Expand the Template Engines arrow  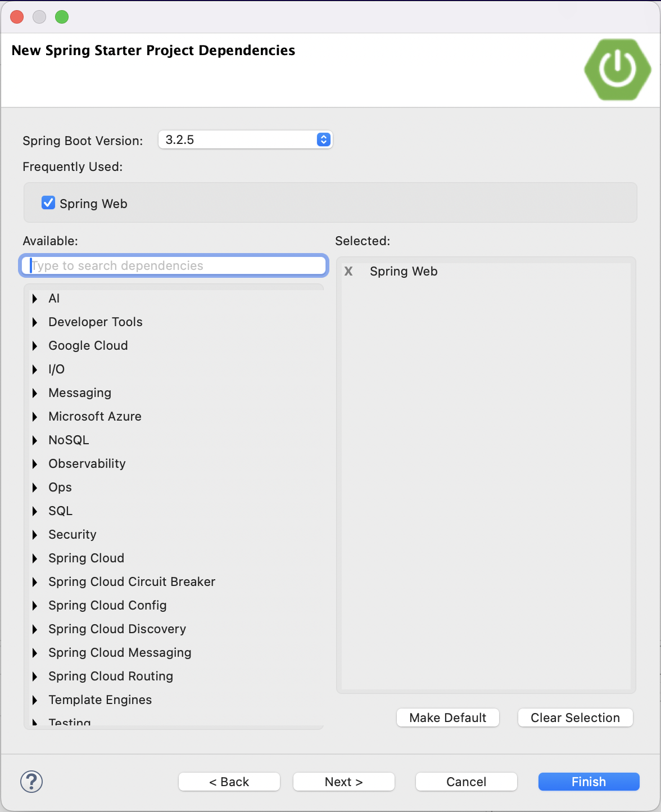pos(35,700)
